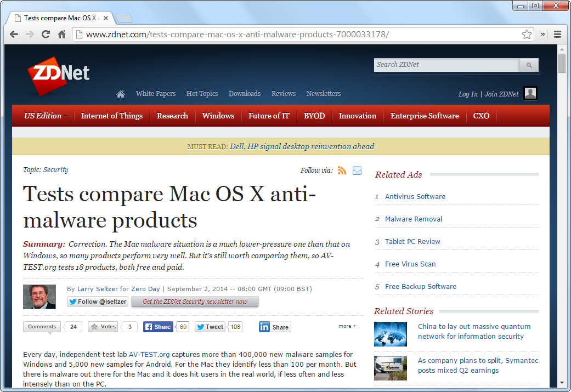
Task: Click the Facebook Share button
Action: 158,327
